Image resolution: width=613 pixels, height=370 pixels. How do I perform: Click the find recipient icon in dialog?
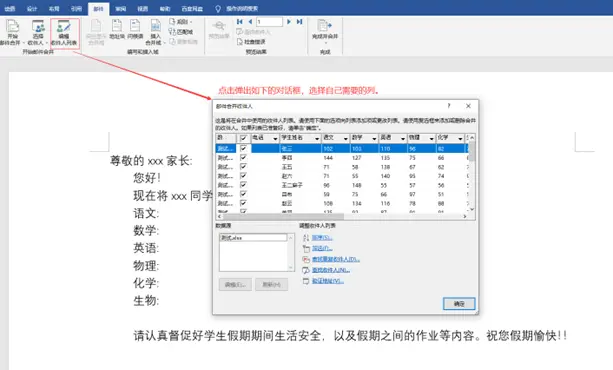(306, 270)
